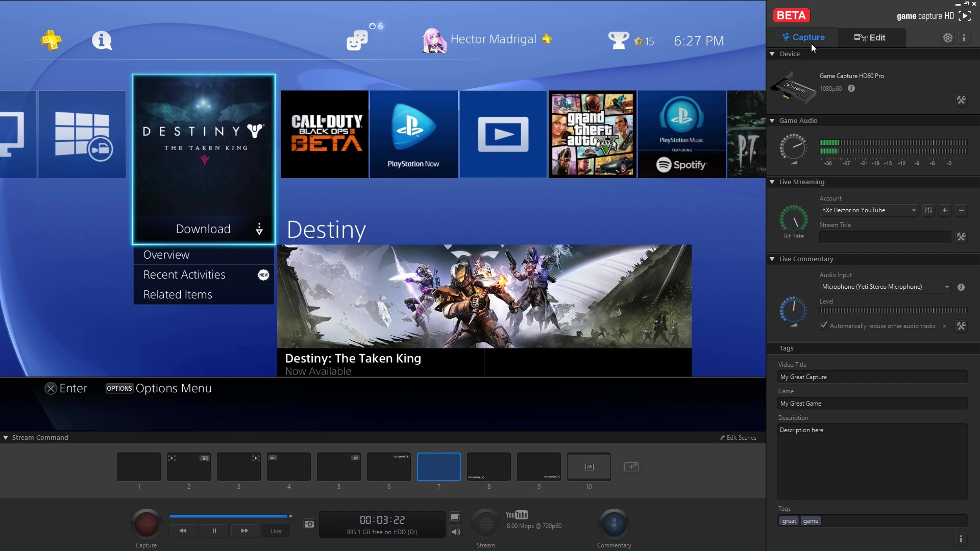
Task: Rewind the playback
Action: 183,531
